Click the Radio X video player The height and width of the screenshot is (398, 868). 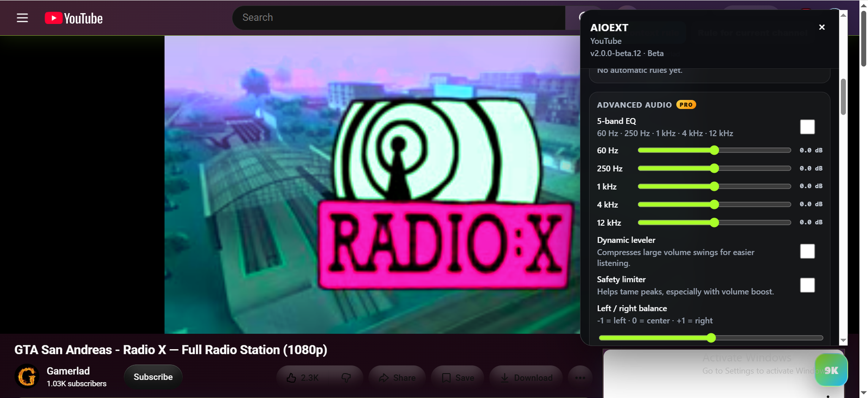coord(372,185)
